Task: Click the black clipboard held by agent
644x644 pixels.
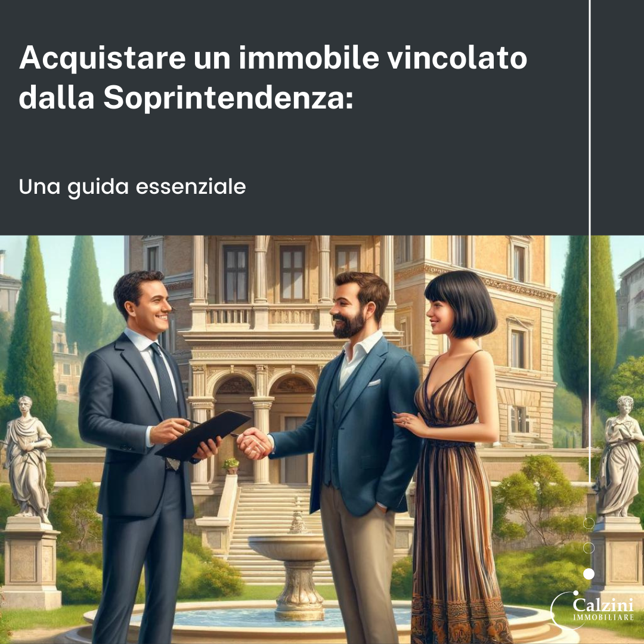Action: [x=203, y=435]
